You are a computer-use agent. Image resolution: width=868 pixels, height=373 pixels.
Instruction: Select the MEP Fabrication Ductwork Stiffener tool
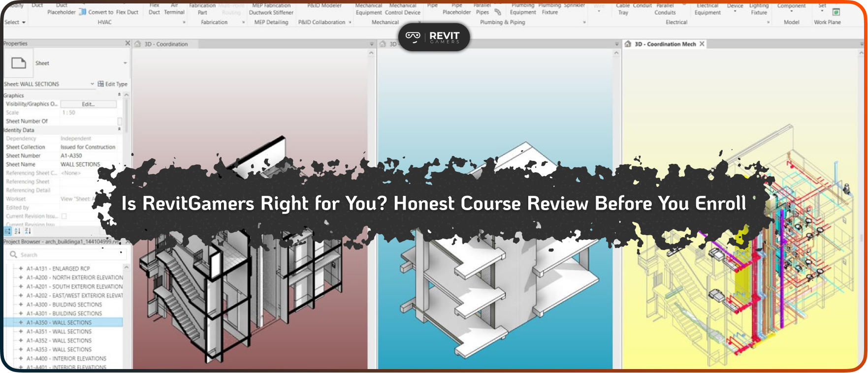271,9
